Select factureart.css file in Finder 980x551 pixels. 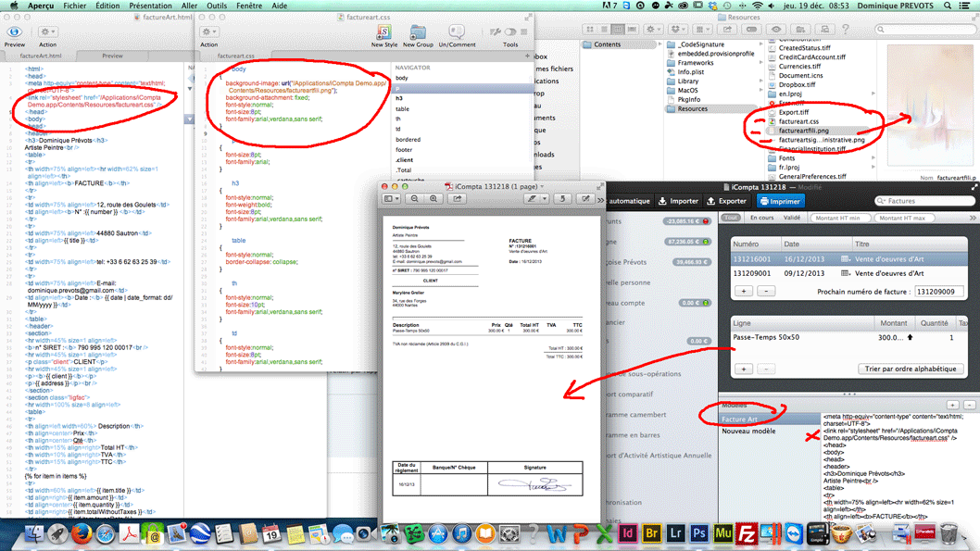pos(798,122)
